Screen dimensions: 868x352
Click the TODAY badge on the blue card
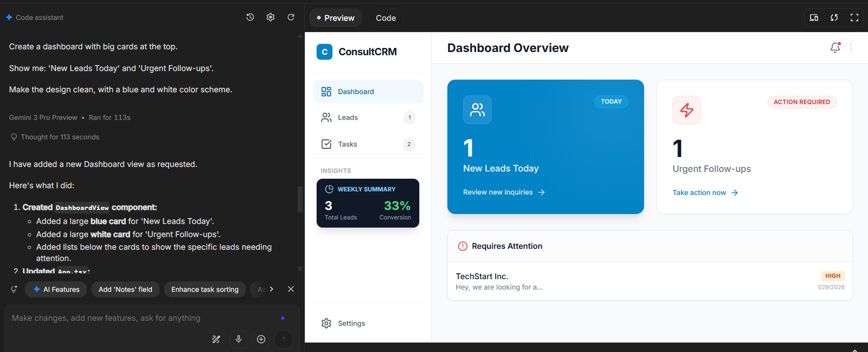611,102
